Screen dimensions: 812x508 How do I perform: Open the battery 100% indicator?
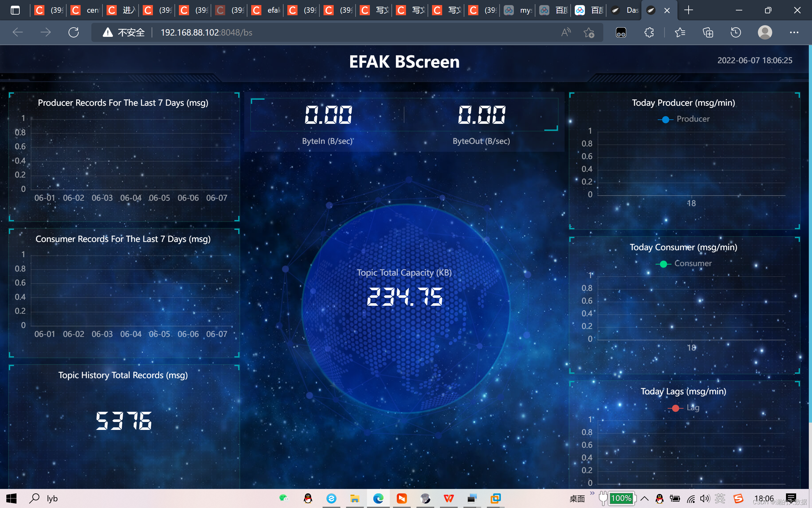point(621,498)
